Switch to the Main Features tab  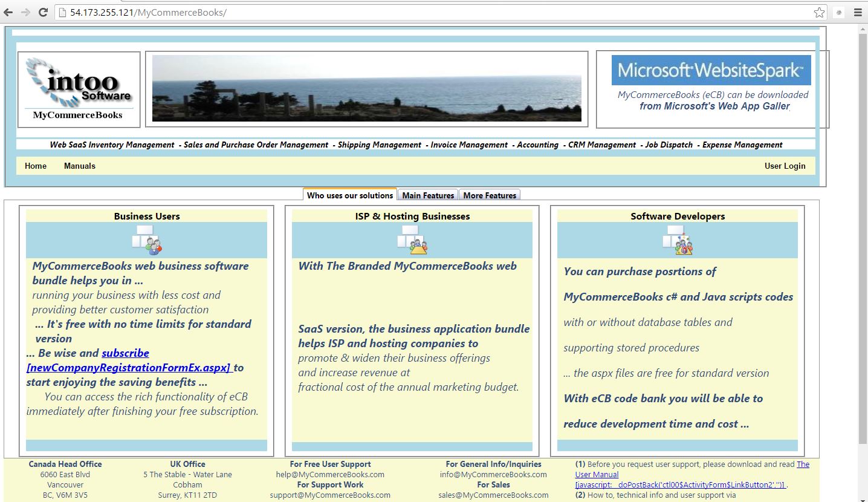click(428, 195)
